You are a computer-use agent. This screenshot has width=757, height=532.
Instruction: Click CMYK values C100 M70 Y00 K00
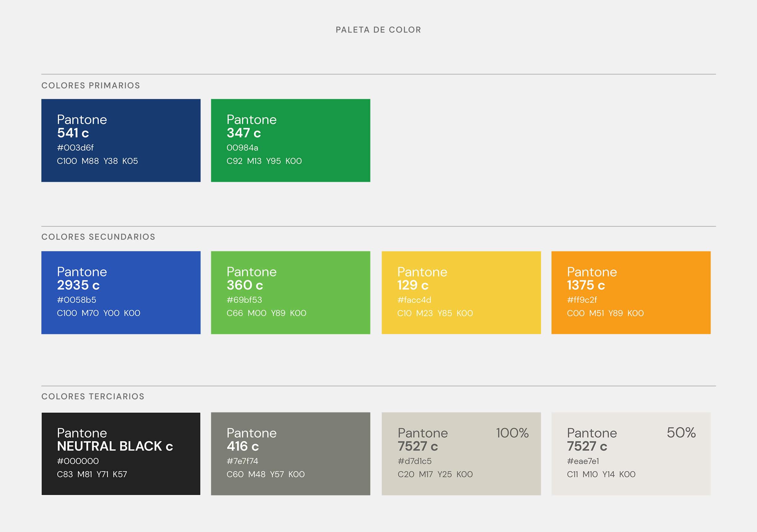(x=99, y=313)
